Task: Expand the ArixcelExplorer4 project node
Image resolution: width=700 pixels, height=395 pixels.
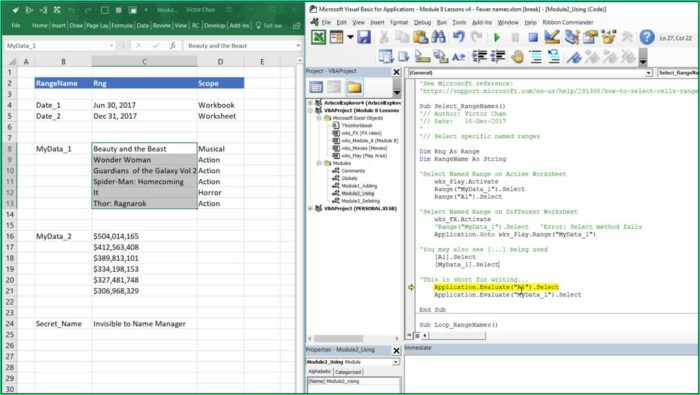Action: (x=311, y=103)
